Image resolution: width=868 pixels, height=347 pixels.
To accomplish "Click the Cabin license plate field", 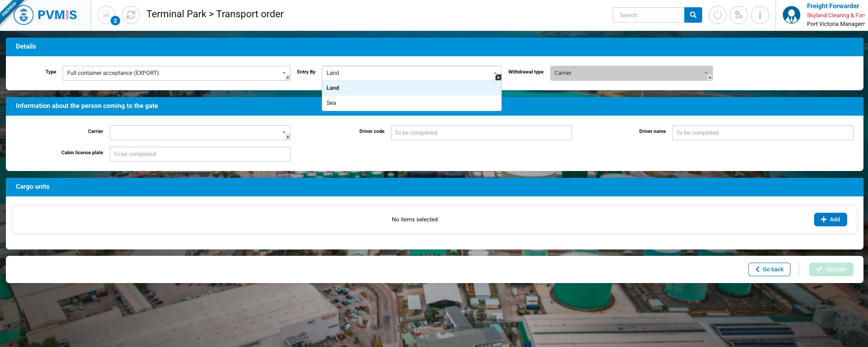I will click(199, 154).
